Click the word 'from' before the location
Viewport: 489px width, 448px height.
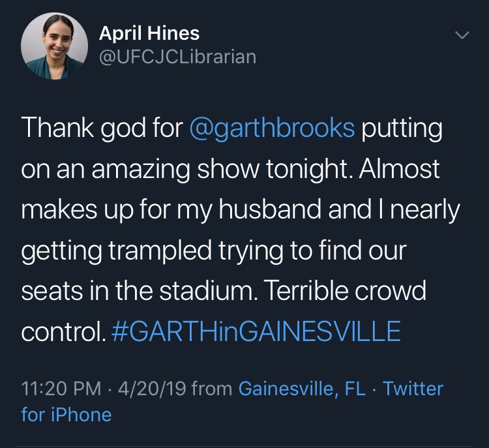click(x=212, y=389)
